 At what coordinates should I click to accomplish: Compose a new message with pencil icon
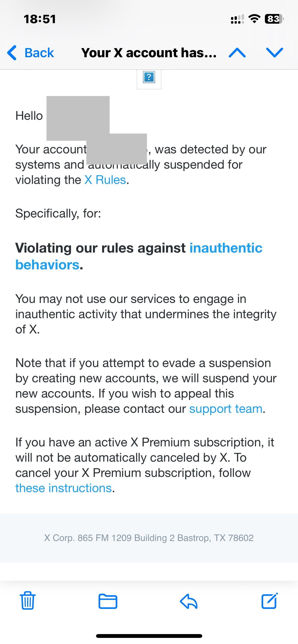pos(269,601)
